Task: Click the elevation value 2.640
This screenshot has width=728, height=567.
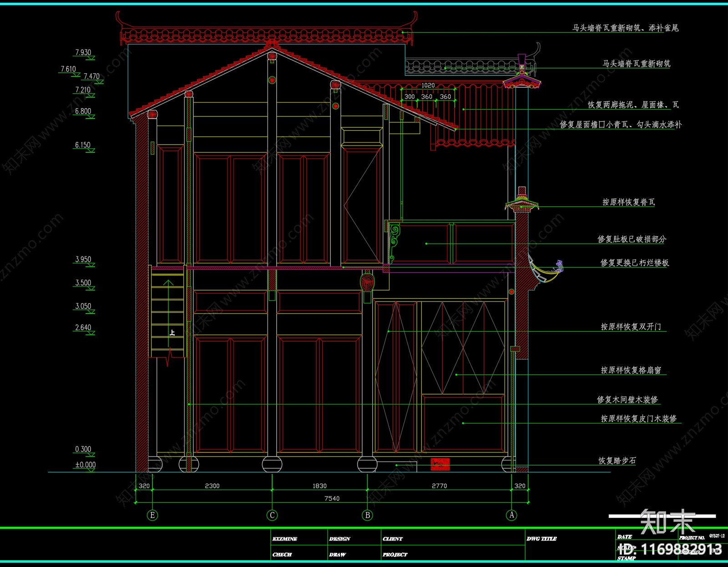Action: (x=83, y=327)
